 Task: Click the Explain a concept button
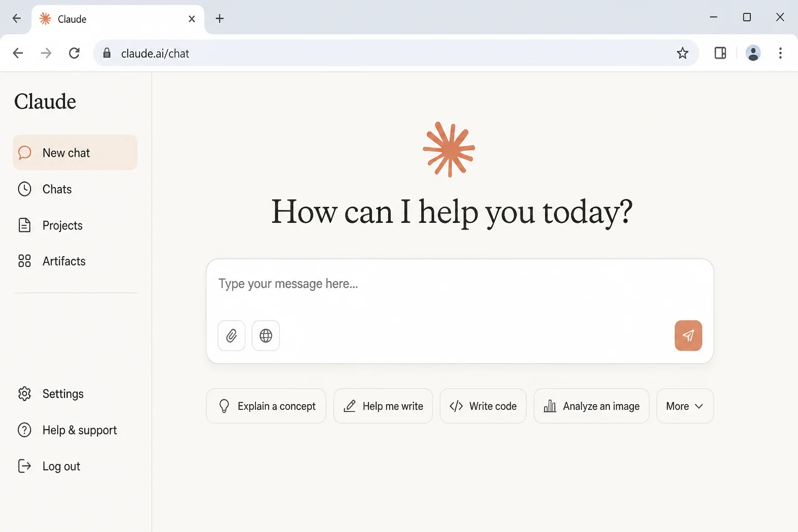tap(266, 406)
